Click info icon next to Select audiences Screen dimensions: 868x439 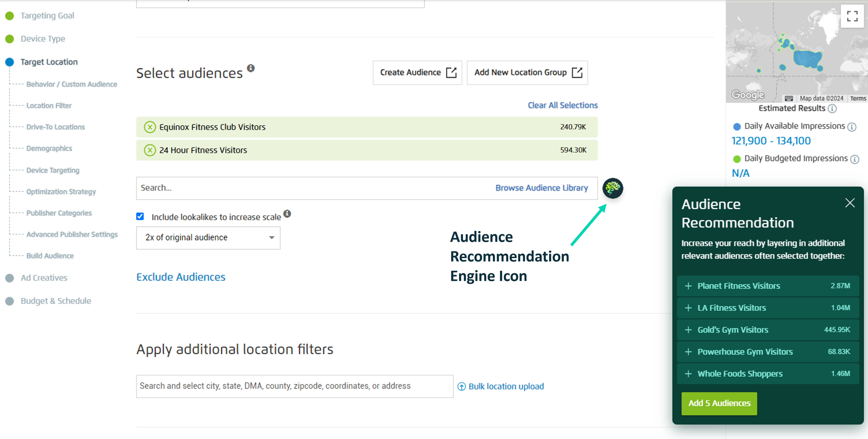(x=251, y=69)
